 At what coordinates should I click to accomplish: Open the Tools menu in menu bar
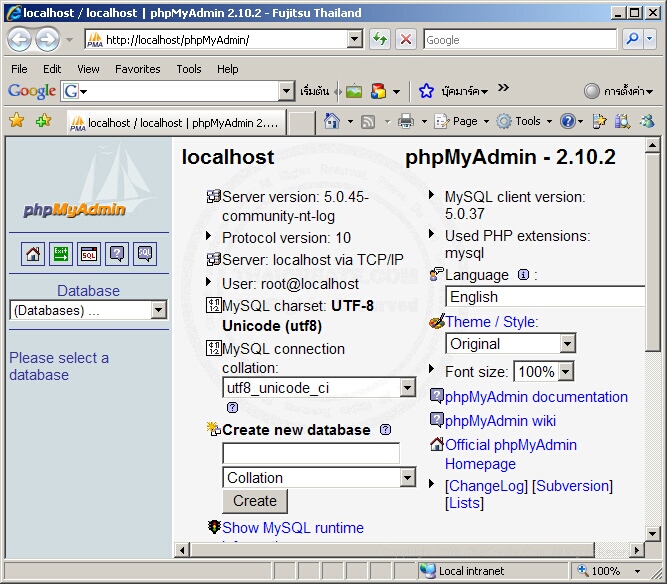(189, 68)
